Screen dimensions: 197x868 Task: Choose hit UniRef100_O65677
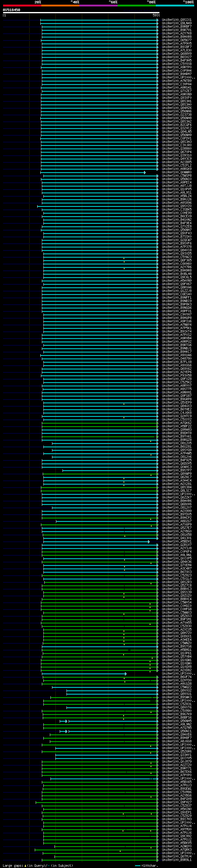(x=176, y=40)
